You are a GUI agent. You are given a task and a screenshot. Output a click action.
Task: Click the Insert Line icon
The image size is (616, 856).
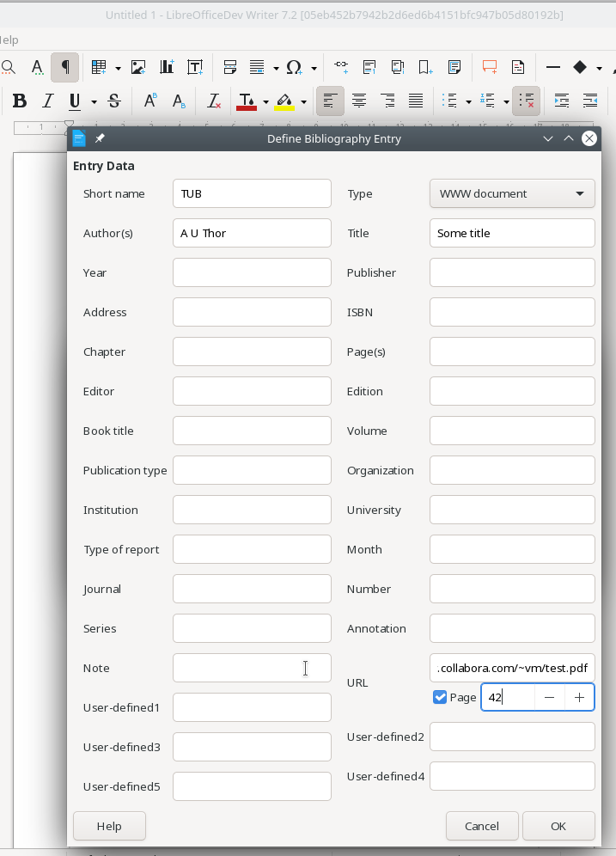(x=552, y=67)
